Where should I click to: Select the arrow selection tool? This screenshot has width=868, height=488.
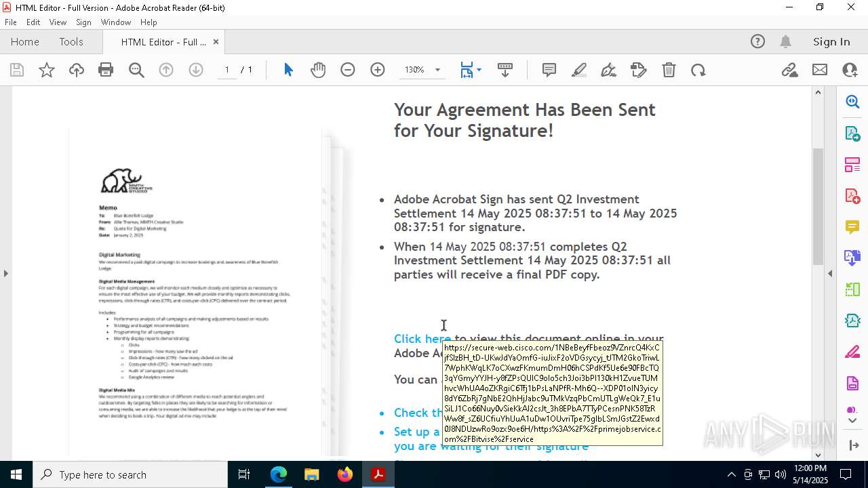click(x=288, y=70)
